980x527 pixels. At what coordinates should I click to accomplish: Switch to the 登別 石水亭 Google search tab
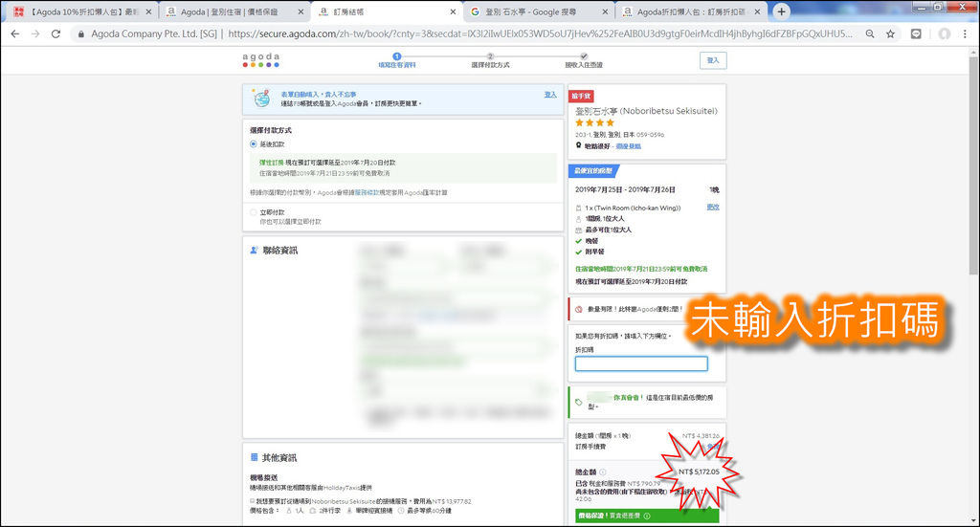coord(539,11)
